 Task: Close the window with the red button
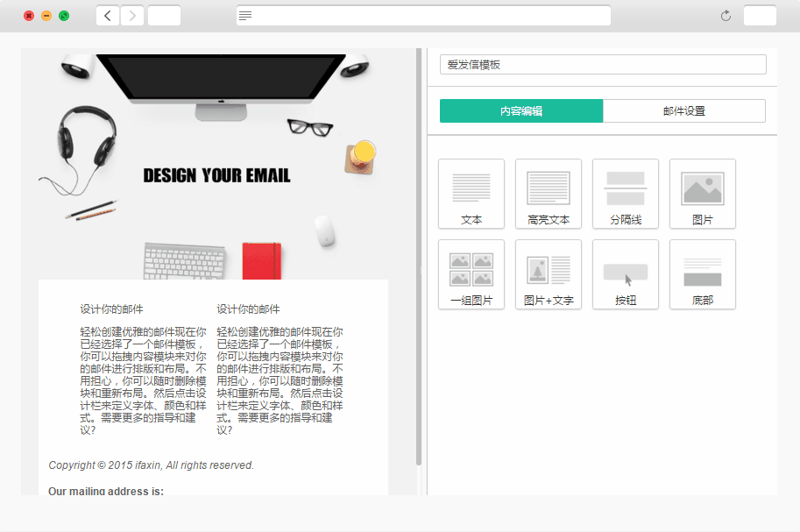tap(29, 16)
